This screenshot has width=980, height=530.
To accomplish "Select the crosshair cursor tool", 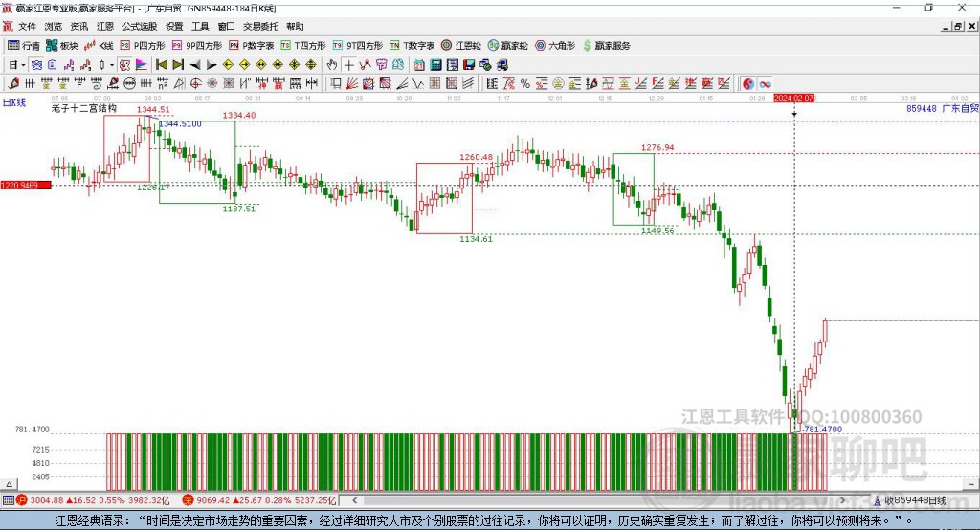I will [x=349, y=64].
